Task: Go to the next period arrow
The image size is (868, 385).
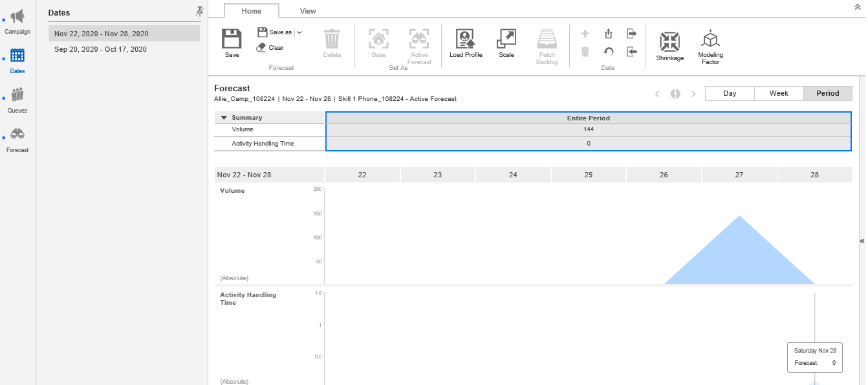Action: tap(694, 94)
